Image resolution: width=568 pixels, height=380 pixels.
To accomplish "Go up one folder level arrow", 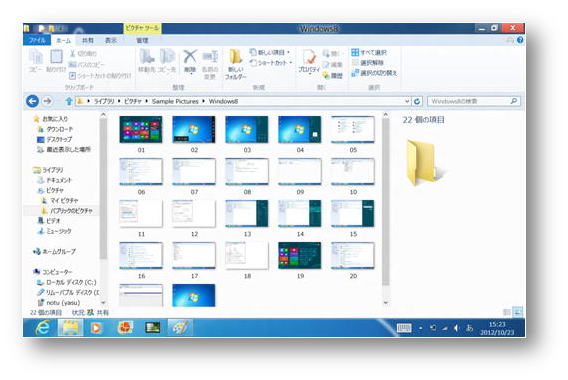I will (68, 101).
